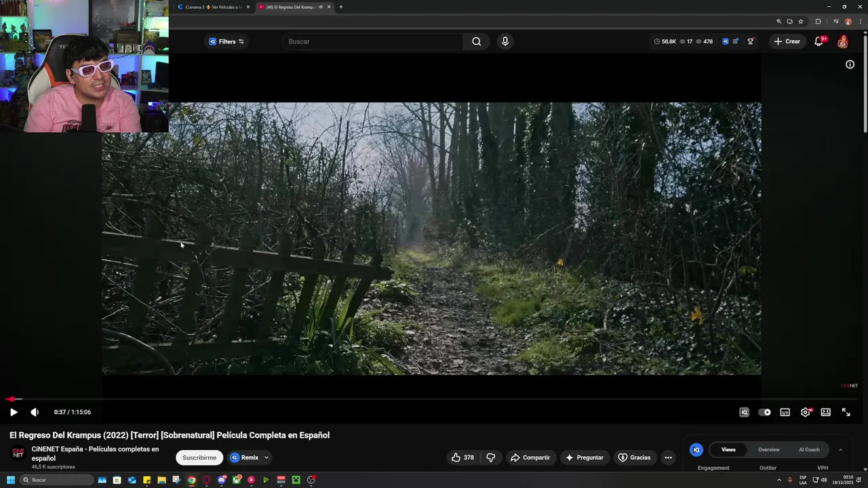The height and width of the screenshot is (488, 868).
Task: Select the Views tab in vidIQ panel
Action: [728, 449]
